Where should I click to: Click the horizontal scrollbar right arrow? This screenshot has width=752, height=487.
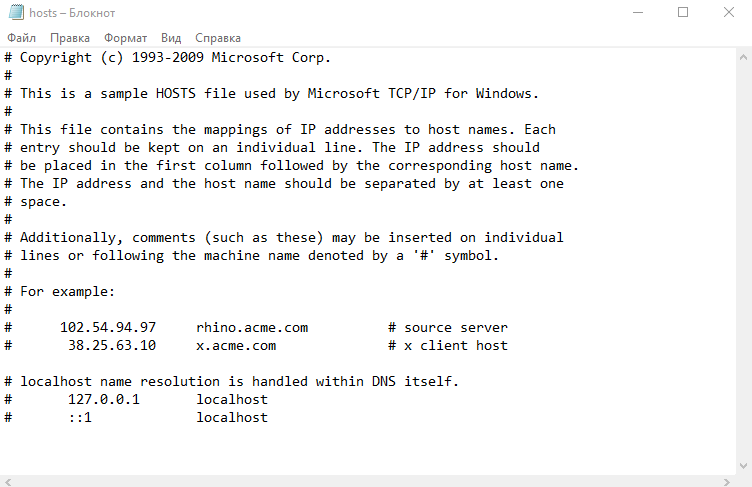(x=727, y=479)
